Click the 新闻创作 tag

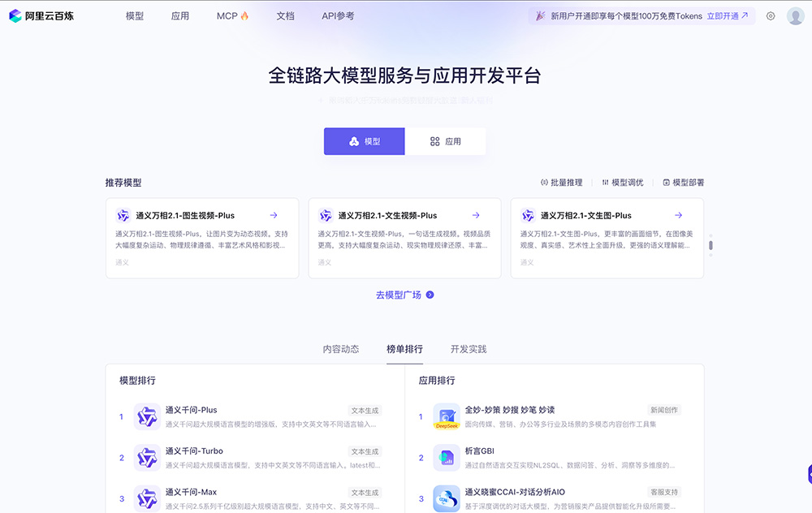[x=664, y=410]
